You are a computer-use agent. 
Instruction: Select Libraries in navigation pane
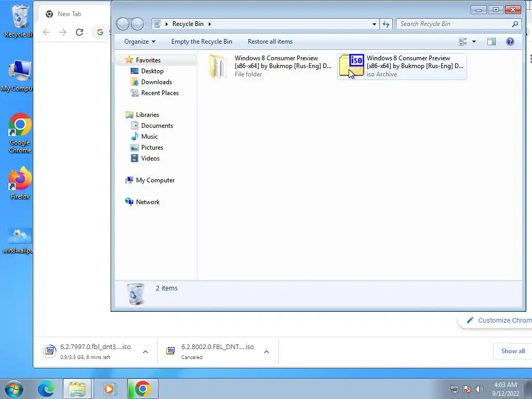pyautogui.click(x=147, y=115)
